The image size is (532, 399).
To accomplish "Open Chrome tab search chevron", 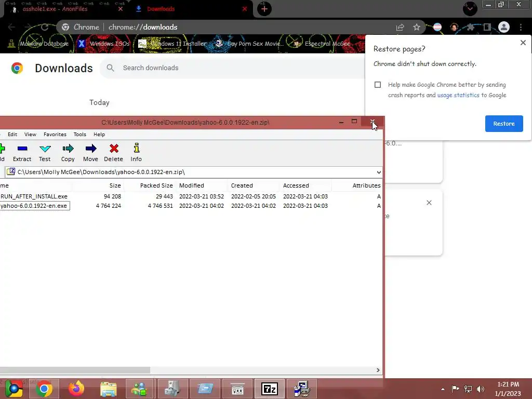I will tap(470, 9).
